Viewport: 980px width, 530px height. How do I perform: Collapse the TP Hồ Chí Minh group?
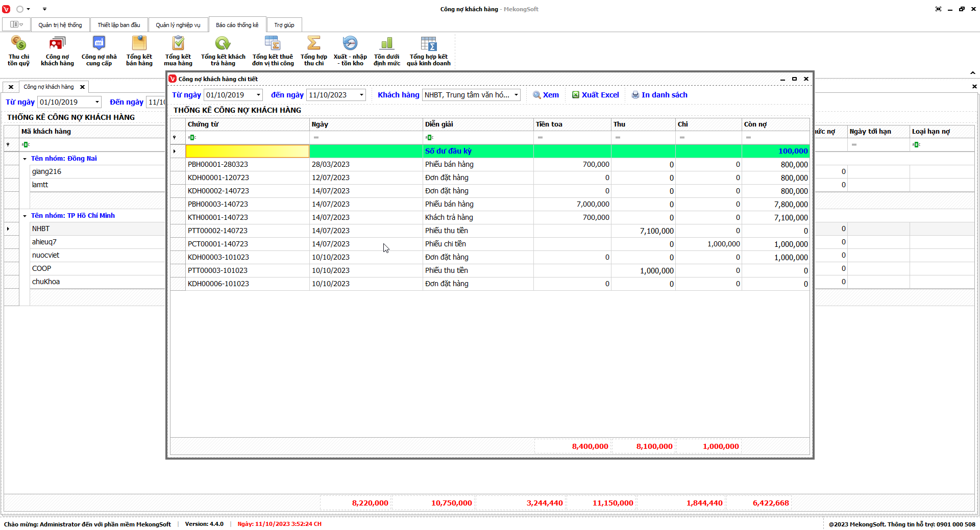24,216
